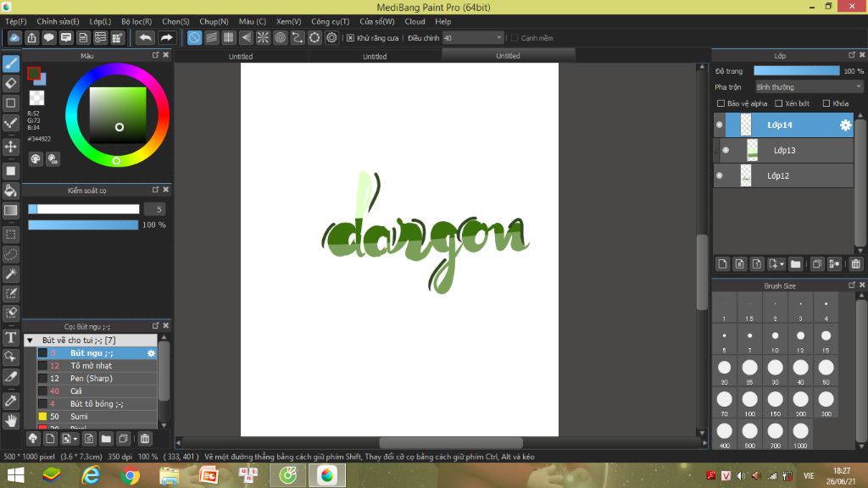Select brush size 100 preset
Screen dimensions: 868x488
(x=749, y=402)
